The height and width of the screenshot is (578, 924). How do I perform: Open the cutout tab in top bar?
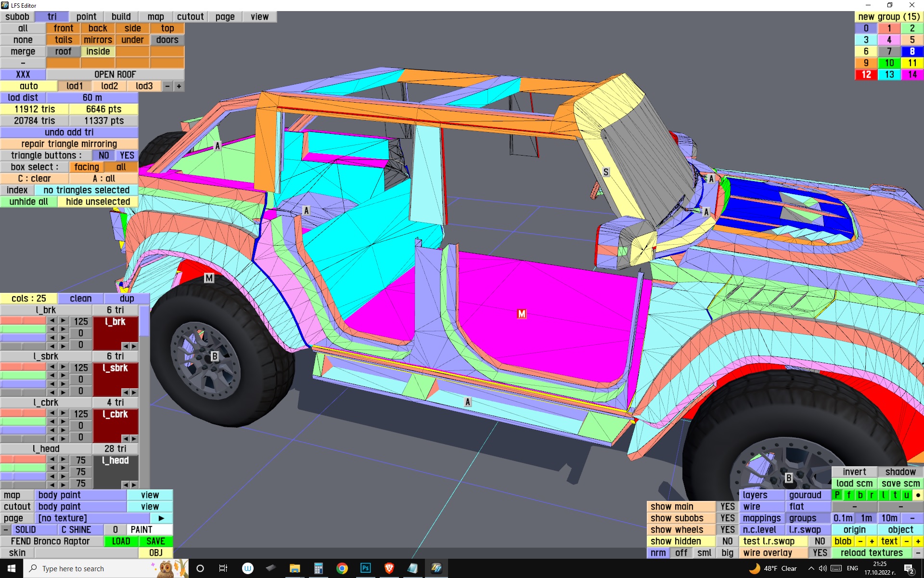pyautogui.click(x=190, y=17)
